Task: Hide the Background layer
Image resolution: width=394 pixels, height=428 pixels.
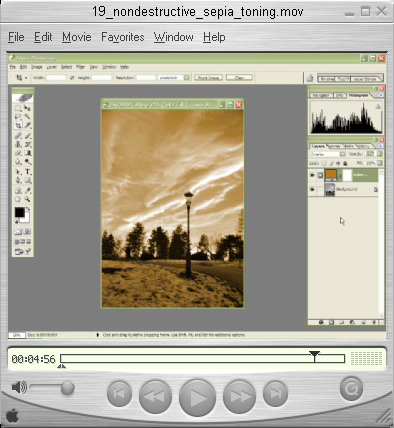Action: pos(312,190)
